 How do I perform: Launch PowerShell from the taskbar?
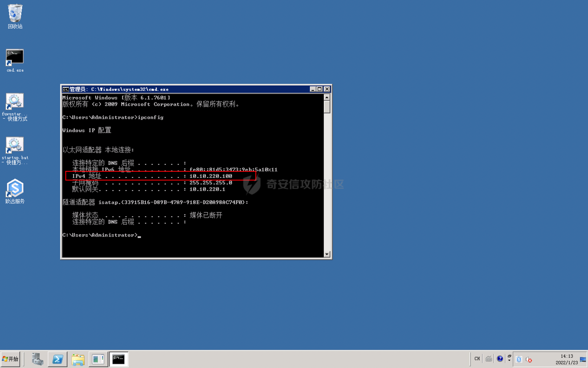[x=58, y=359]
